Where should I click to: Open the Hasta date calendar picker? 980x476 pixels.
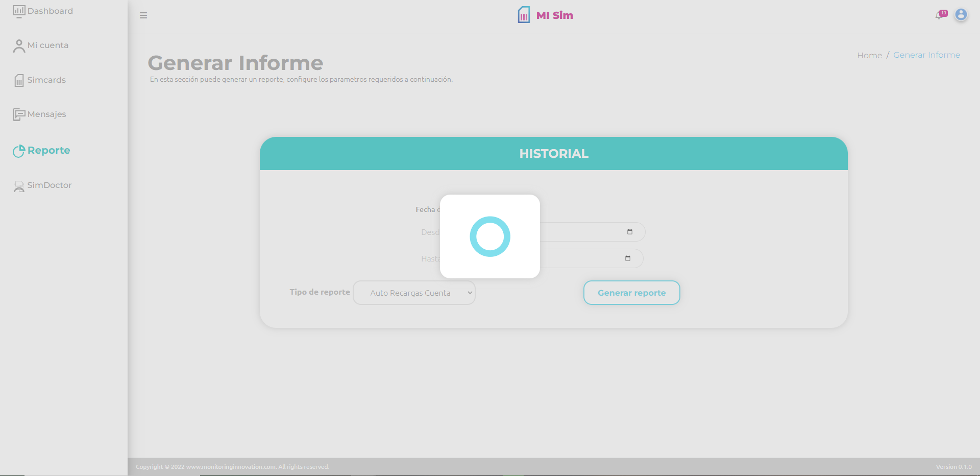click(x=628, y=258)
